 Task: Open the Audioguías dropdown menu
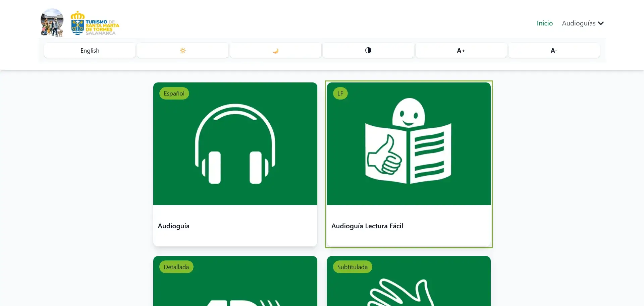(579, 23)
